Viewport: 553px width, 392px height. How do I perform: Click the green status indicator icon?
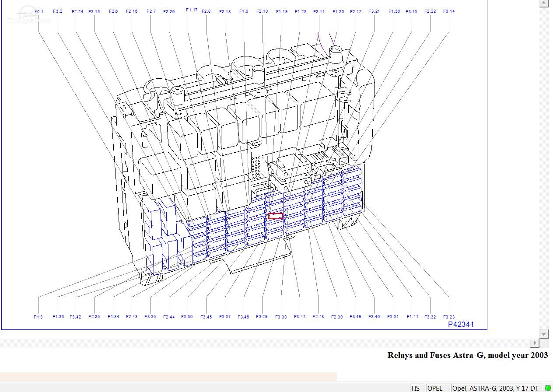(547, 388)
